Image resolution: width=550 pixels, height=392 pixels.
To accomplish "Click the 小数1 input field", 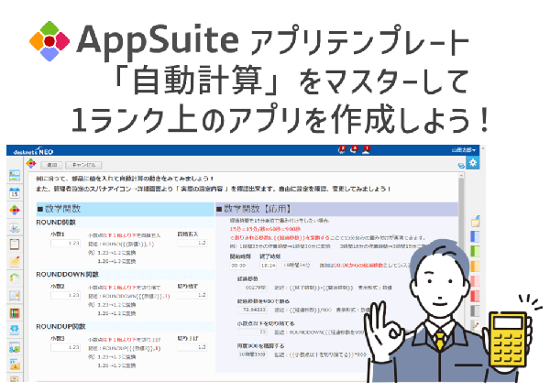I will tap(66, 243).
